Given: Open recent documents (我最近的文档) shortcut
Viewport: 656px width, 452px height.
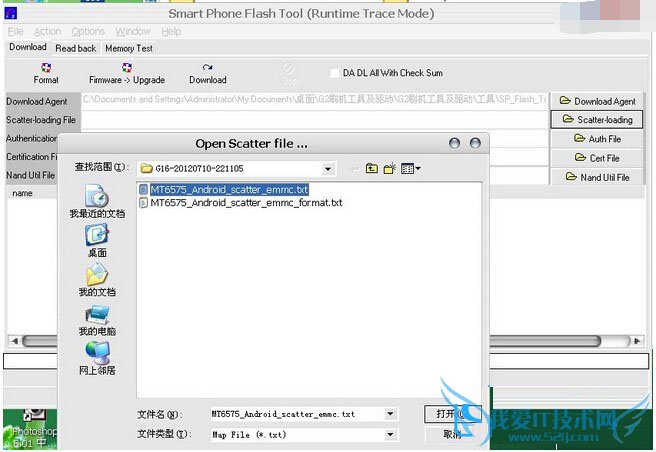Looking at the screenshot, I should [97, 201].
